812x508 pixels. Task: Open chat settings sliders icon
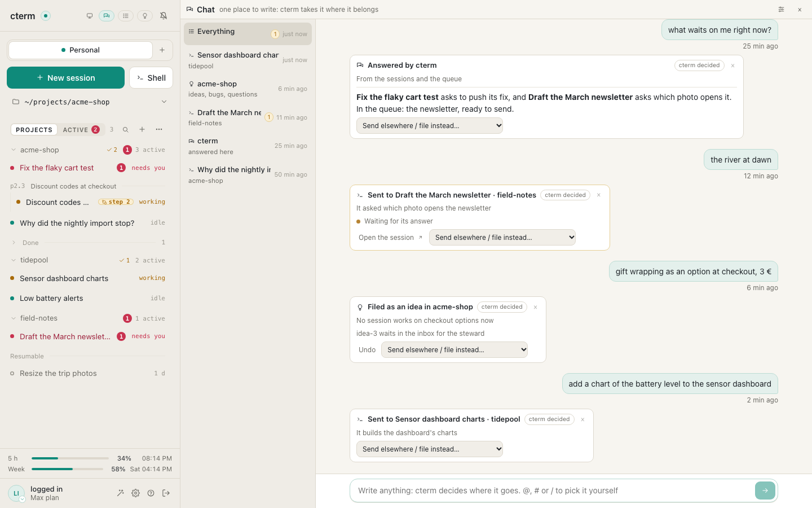(x=781, y=10)
